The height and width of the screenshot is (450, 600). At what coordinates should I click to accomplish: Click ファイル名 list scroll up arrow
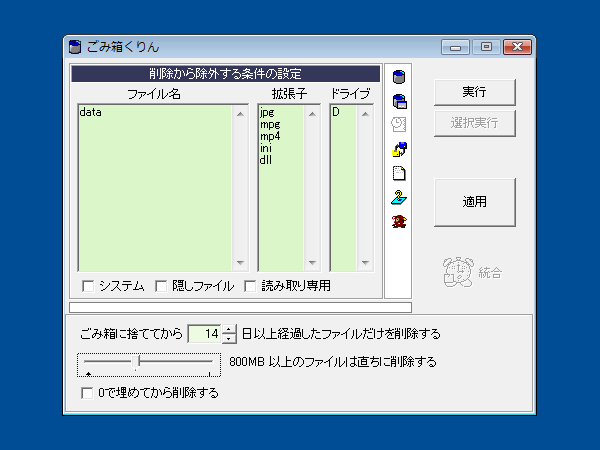coord(240,114)
